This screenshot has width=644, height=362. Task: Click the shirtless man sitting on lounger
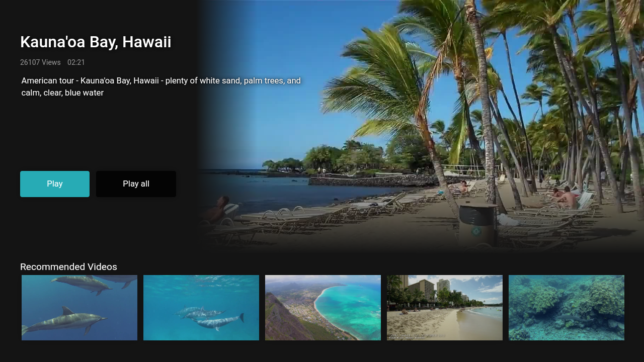pos(568,199)
